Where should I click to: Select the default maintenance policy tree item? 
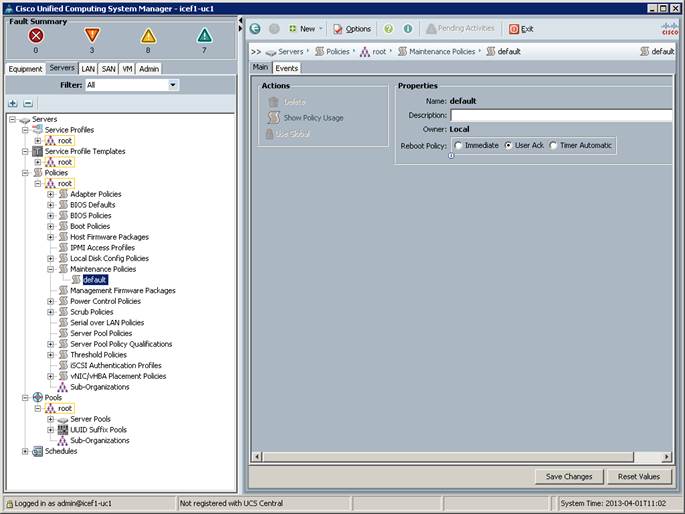(x=95, y=280)
